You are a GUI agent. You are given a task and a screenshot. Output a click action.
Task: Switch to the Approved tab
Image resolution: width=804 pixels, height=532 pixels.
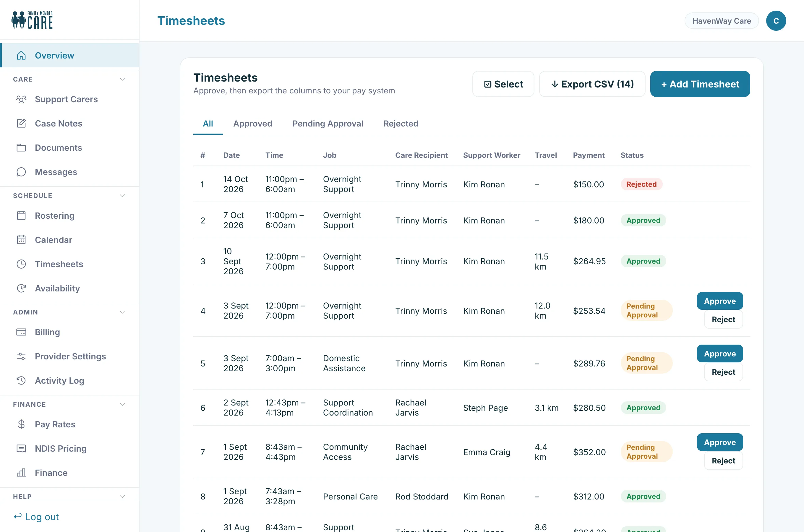253,124
